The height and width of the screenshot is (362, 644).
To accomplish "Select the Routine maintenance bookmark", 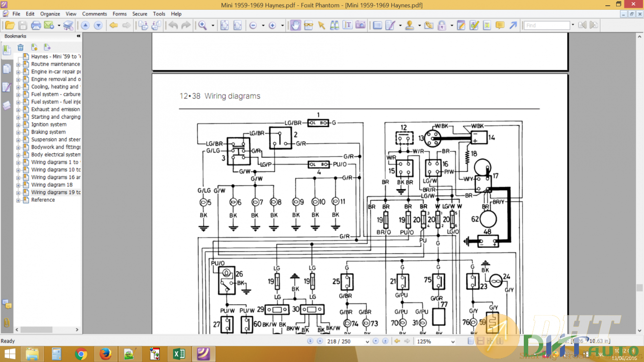I will 56,64.
